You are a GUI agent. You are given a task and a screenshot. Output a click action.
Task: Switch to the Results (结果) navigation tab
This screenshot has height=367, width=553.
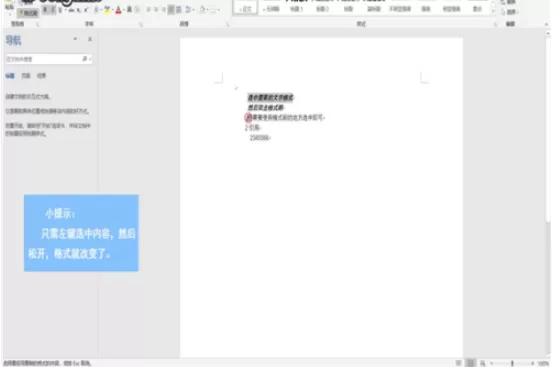(42, 75)
